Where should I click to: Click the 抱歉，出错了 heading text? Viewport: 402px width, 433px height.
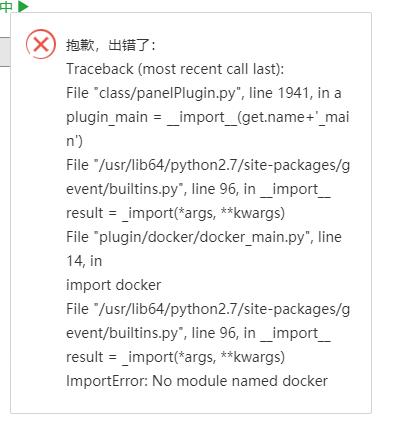tap(111, 45)
